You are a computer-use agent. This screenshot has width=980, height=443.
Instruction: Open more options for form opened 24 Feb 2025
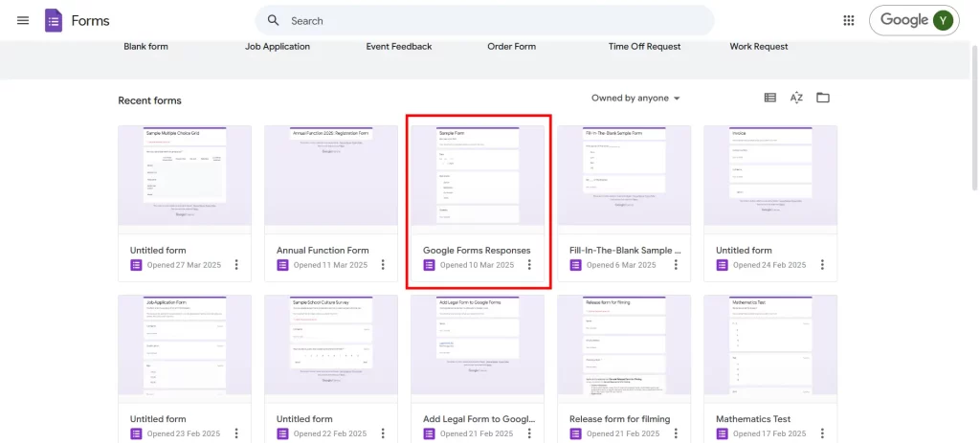click(822, 265)
